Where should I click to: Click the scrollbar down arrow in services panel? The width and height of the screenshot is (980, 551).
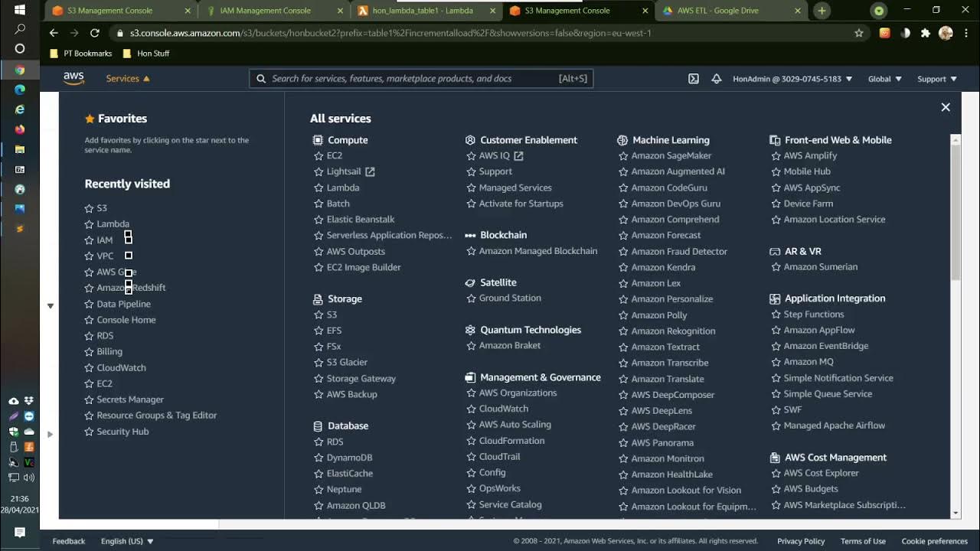955,514
